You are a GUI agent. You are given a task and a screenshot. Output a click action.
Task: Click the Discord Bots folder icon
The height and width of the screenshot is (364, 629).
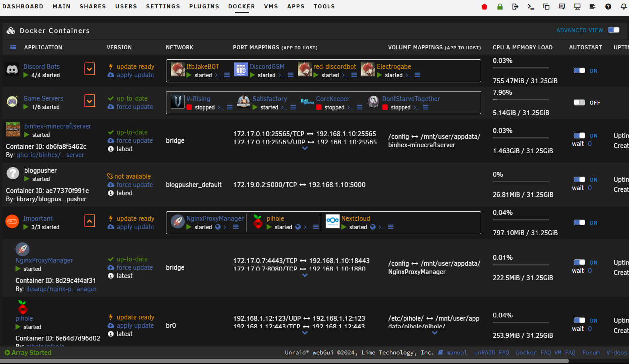pos(12,70)
